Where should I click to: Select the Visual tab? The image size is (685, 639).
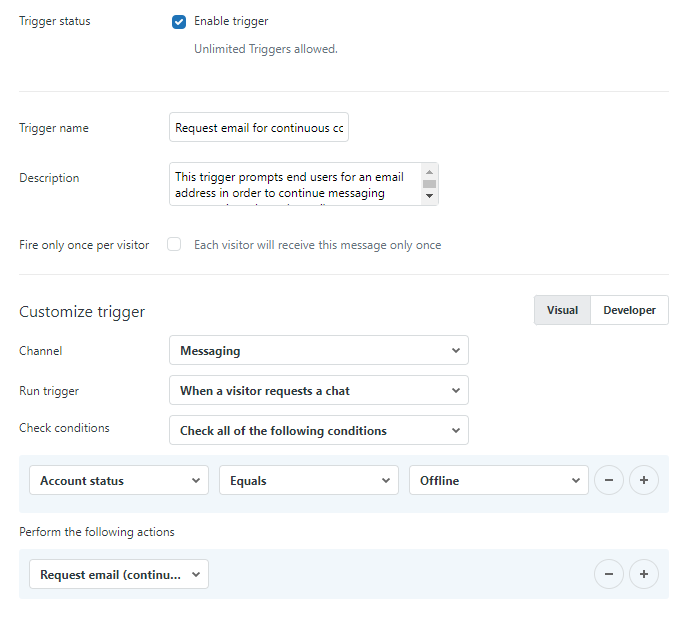tap(562, 310)
